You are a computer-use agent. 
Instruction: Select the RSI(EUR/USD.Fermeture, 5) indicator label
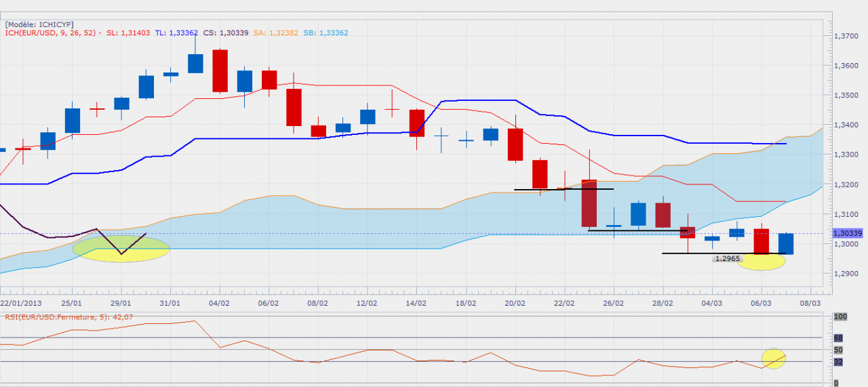click(x=69, y=317)
